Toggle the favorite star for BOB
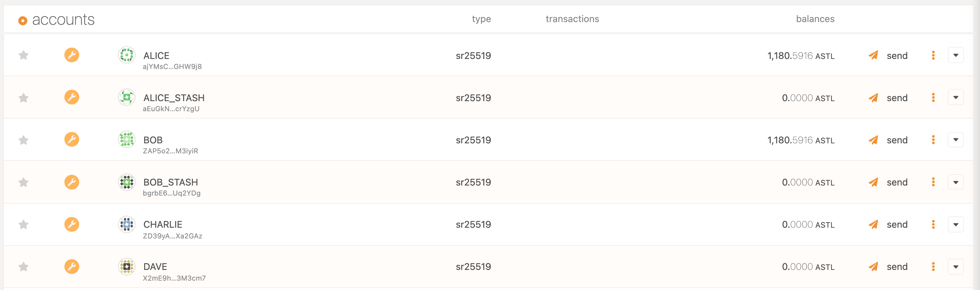The width and height of the screenshot is (980, 290). pos(23,140)
